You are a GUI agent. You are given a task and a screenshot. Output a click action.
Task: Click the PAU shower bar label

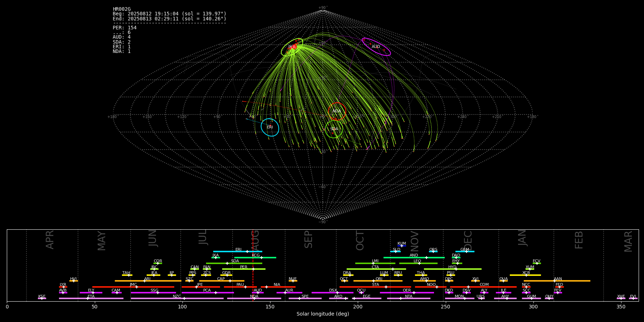point(240,285)
